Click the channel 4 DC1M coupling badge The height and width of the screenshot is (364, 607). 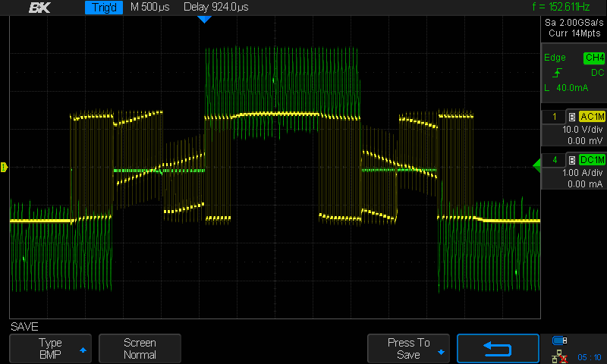click(592, 159)
